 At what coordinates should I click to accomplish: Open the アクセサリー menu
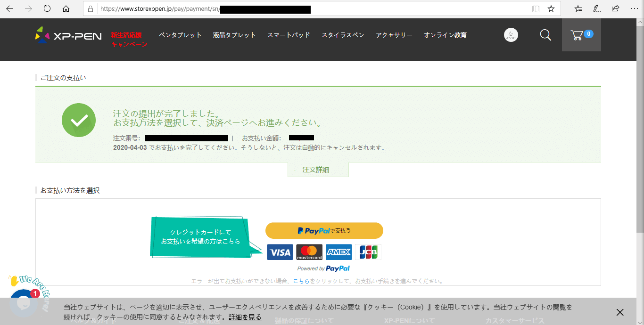394,35
